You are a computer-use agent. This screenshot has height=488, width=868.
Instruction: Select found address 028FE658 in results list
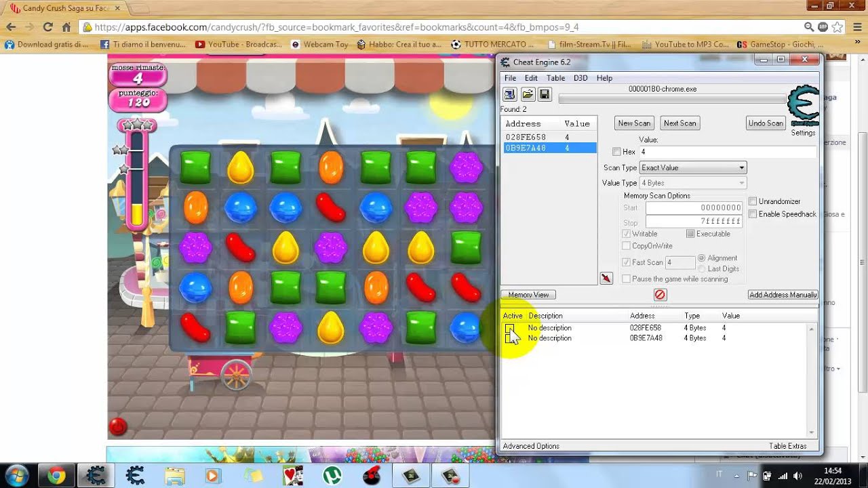550,137
